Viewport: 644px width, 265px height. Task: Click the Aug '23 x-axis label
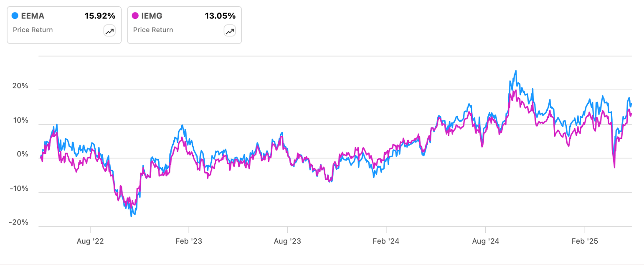pos(287,241)
